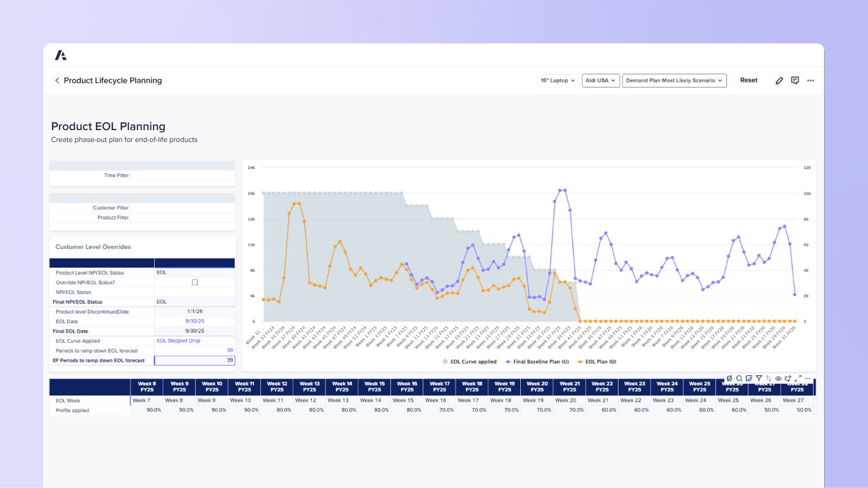Click the add comment icon above the grid
The width and height of the screenshot is (868, 488).
point(788,378)
